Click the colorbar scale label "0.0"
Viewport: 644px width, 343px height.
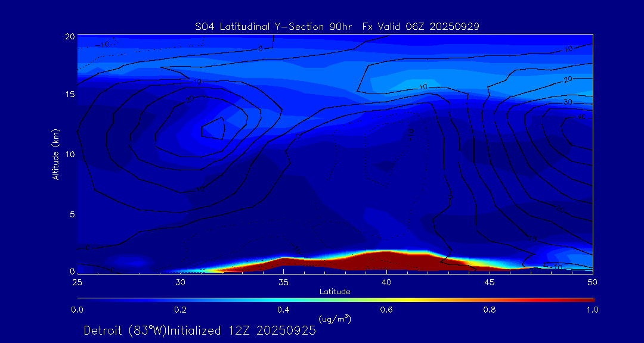coord(77,310)
